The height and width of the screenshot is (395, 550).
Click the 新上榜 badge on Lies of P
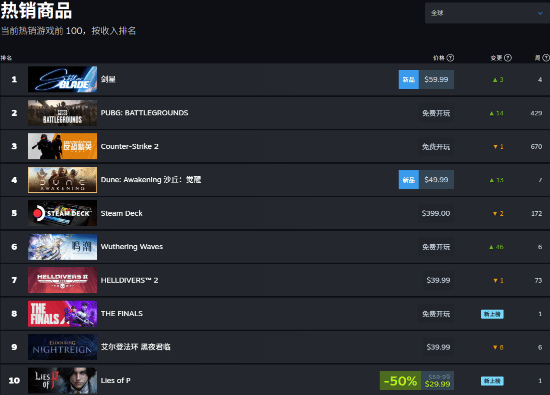point(492,381)
